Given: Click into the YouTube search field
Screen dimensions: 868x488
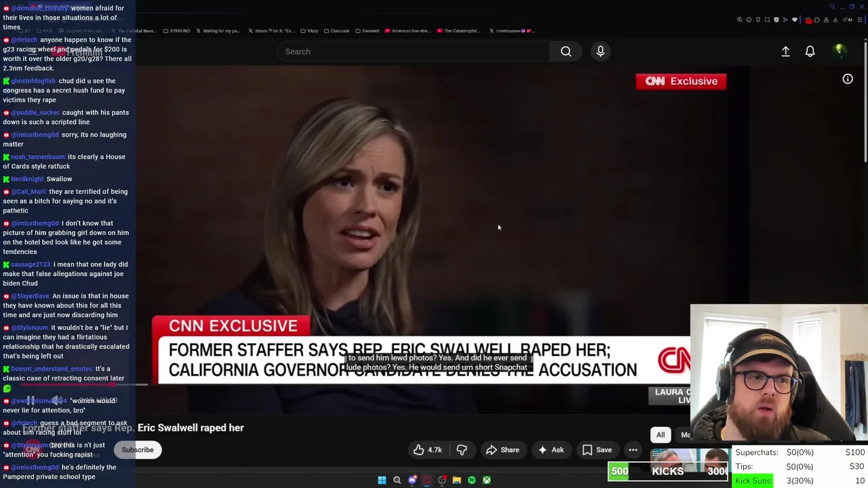Looking at the screenshot, I should [x=414, y=52].
